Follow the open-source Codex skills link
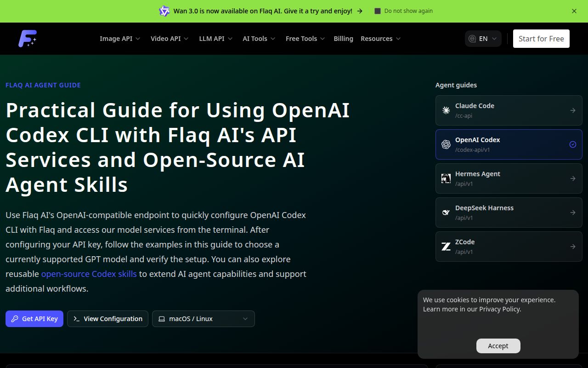The height and width of the screenshot is (368, 588). pyautogui.click(x=89, y=274)
